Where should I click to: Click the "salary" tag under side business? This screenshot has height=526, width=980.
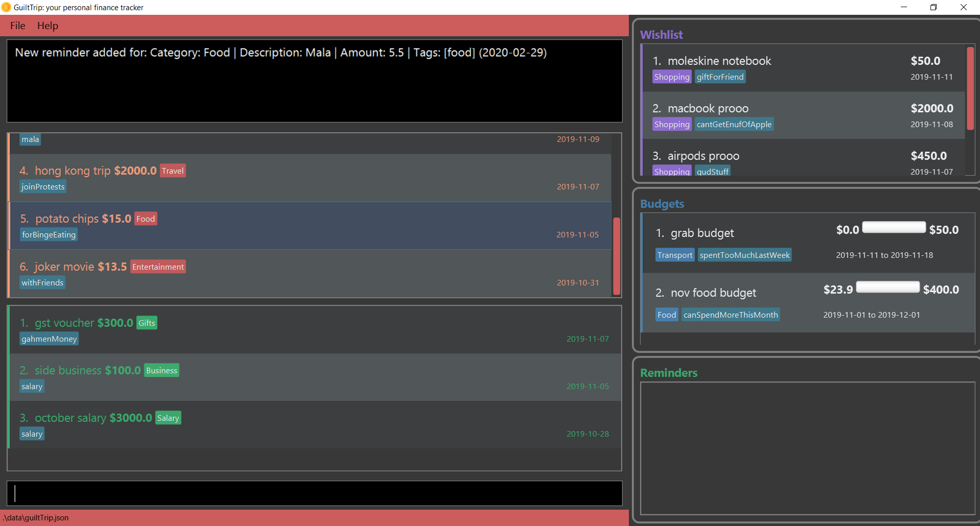[32, 387]
